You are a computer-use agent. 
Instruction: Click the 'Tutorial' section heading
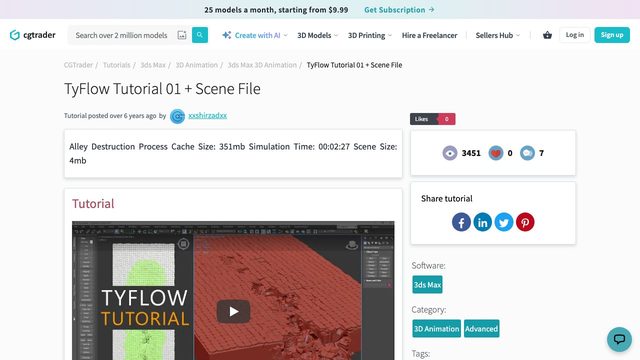tap(93, 203)
